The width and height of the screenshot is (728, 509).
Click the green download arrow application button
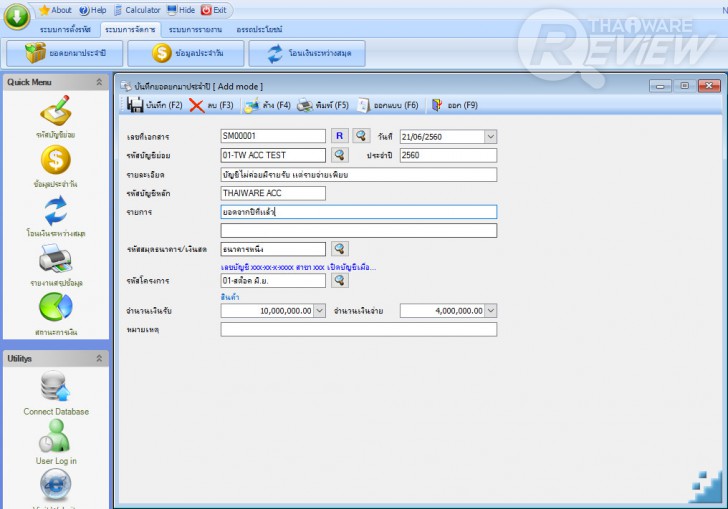17,16
